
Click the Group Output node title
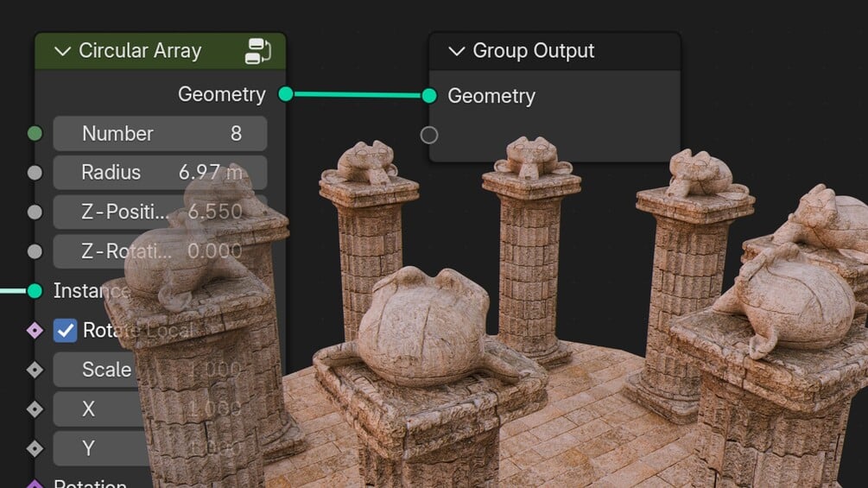pyautogui.click(x=533, y=51)
